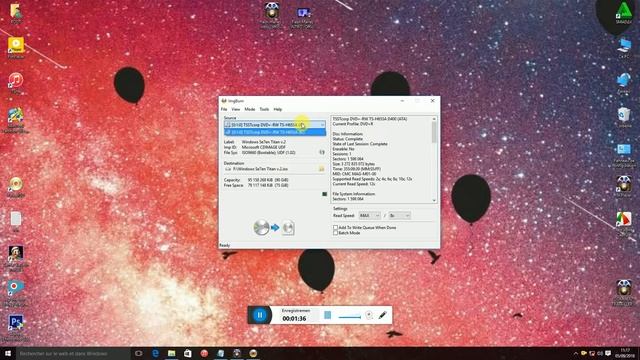Switch to the ImgBurn taskbar button
This screenshot has width=640, height=360.
pos(253,353)
